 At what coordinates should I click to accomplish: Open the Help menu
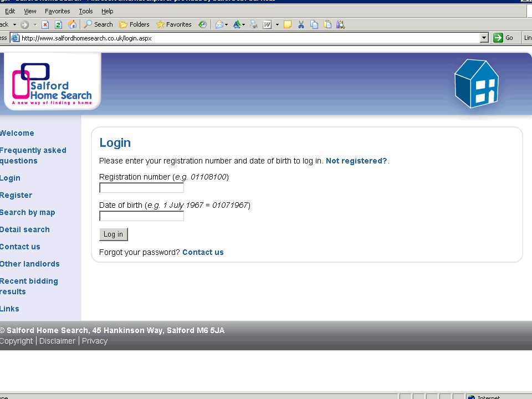tap(107, 11)
